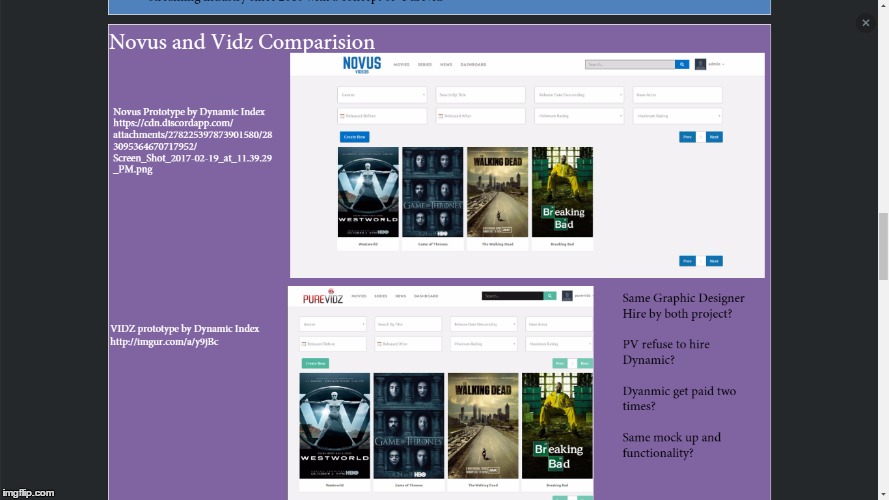
Task: Select the Novus Walking Dead poster
Action: [x=497, y=192]
